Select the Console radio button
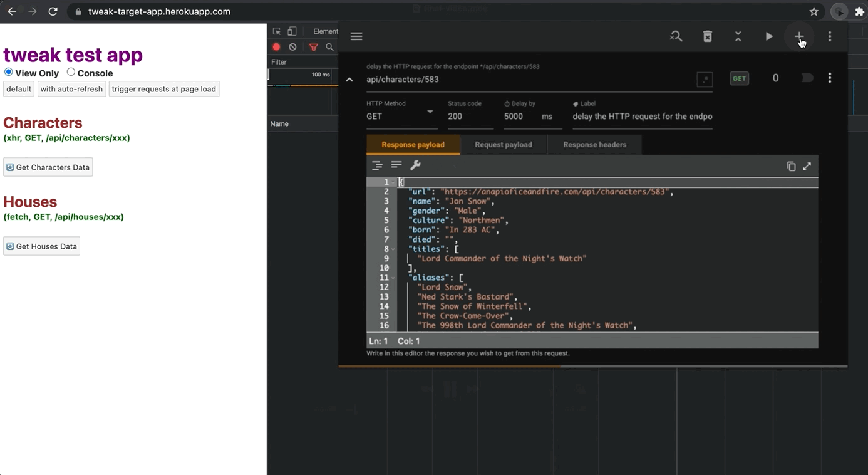868x475 pixels. [x=71, y=73]
